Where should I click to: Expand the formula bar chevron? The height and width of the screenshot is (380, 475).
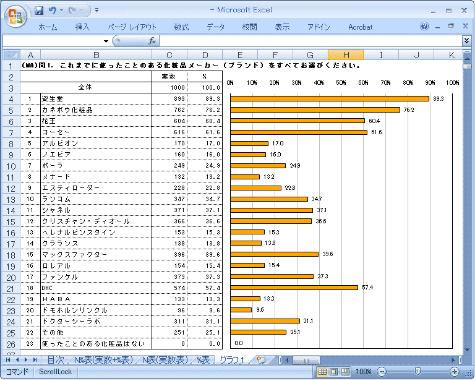[466, 41]
